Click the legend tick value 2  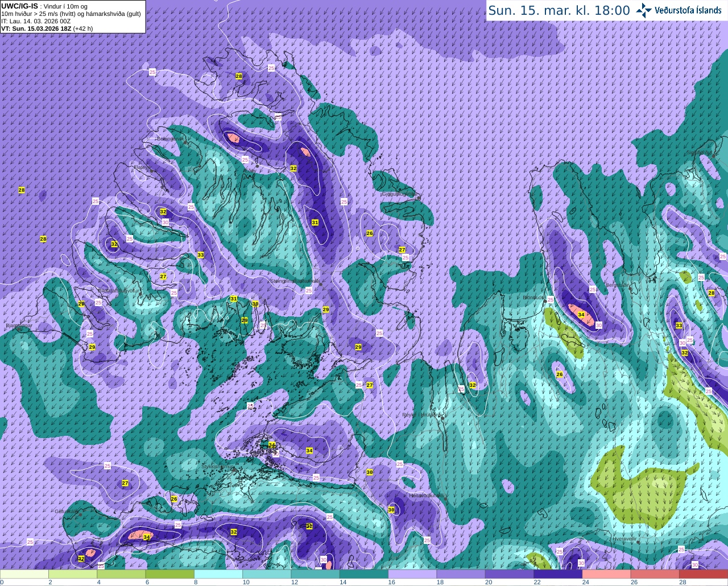(x=50, y=582)
